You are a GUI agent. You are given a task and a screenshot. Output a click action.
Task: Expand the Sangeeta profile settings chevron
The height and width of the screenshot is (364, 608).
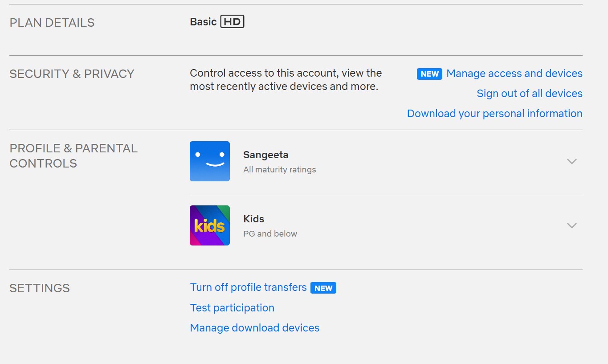pyautogui.click(x=571, y=162)
